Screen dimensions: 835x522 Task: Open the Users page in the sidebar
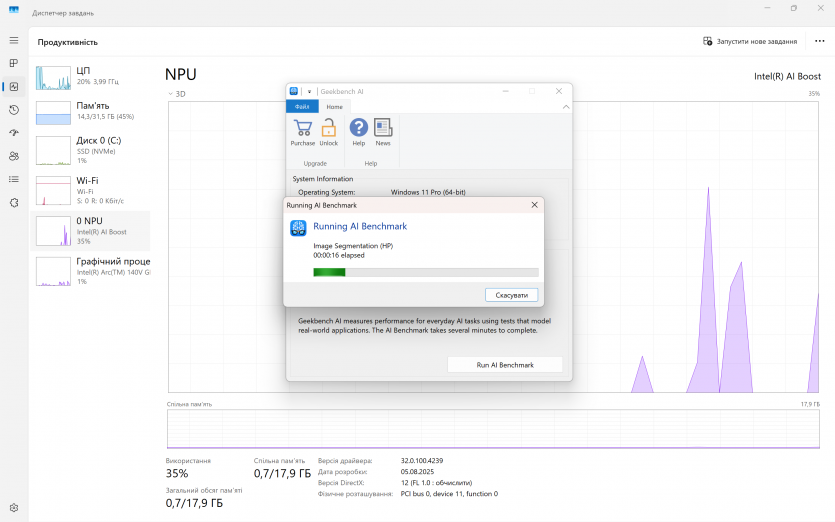(x=14, y=156)
